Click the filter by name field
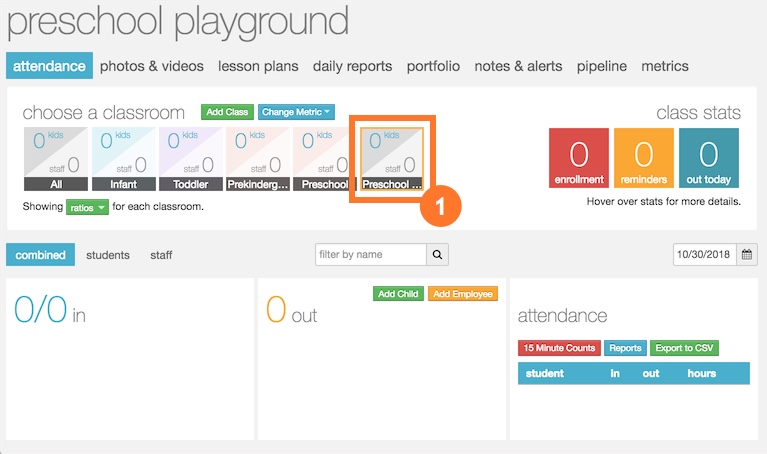767x454 pixels. [x=371, y=255]
